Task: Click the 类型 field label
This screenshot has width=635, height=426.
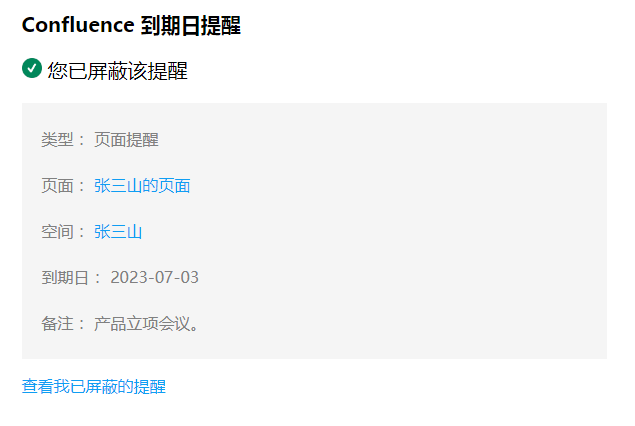Action: (x=57, y=140)
